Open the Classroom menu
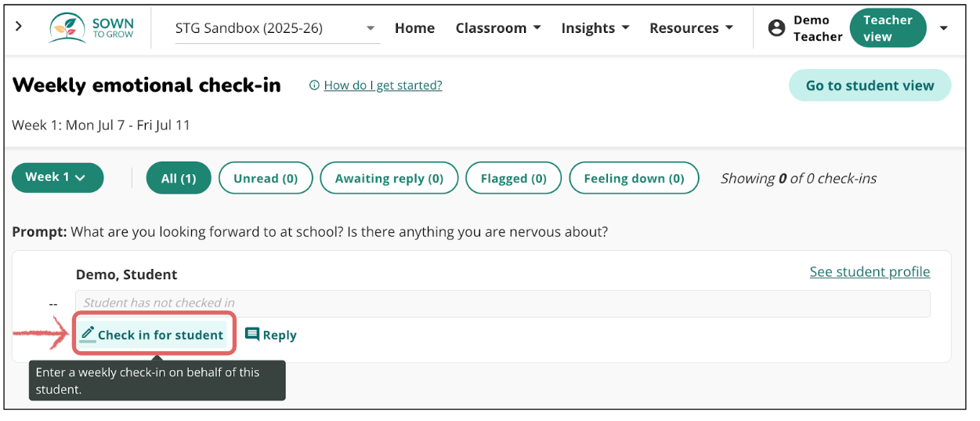This screenshot has height=421, width=980. (x=498, y=28)
